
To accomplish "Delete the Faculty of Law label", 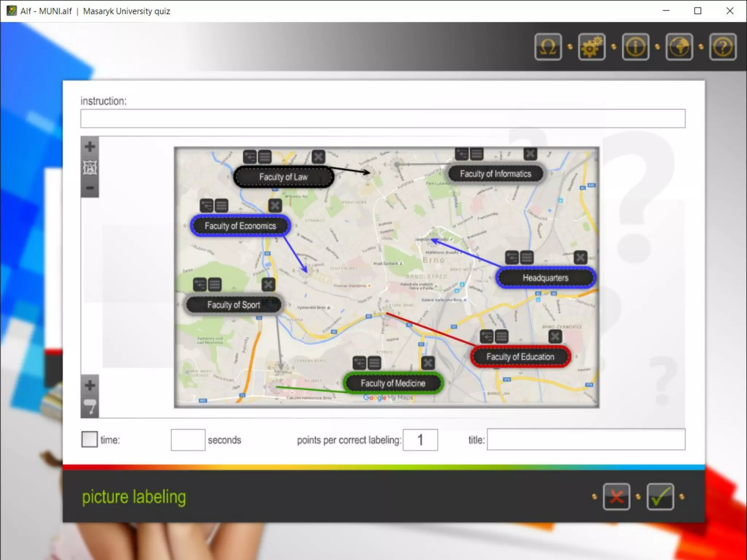I will [x=318, y=157].
